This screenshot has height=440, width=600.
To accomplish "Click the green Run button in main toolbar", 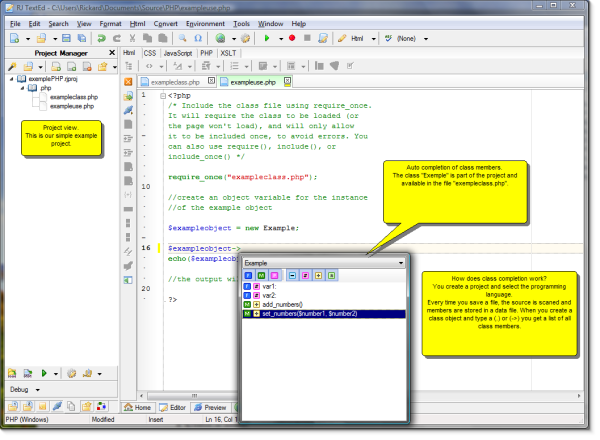I will [x=267, y=38].
